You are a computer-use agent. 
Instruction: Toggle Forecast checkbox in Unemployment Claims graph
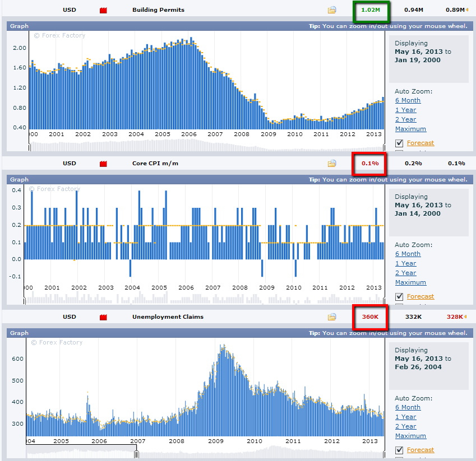tap(399, 450)
